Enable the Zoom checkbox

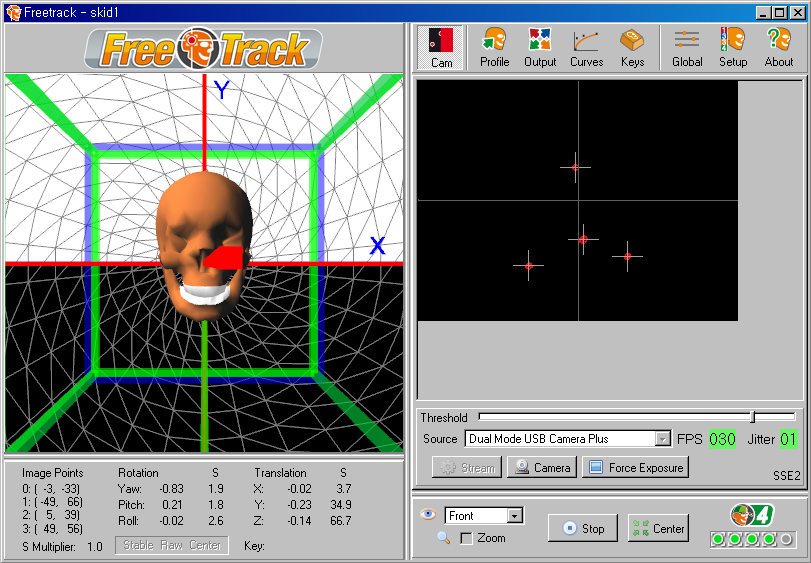pos(466,538)
